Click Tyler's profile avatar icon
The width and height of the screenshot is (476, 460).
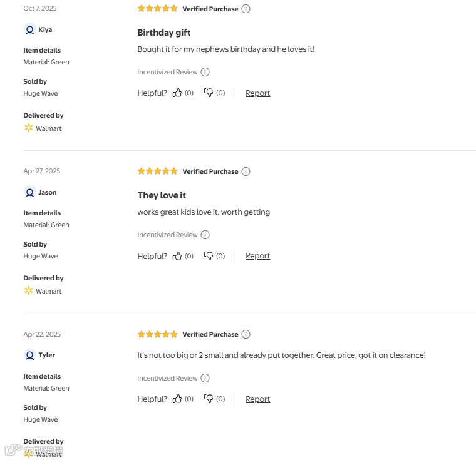pos(29,355)
